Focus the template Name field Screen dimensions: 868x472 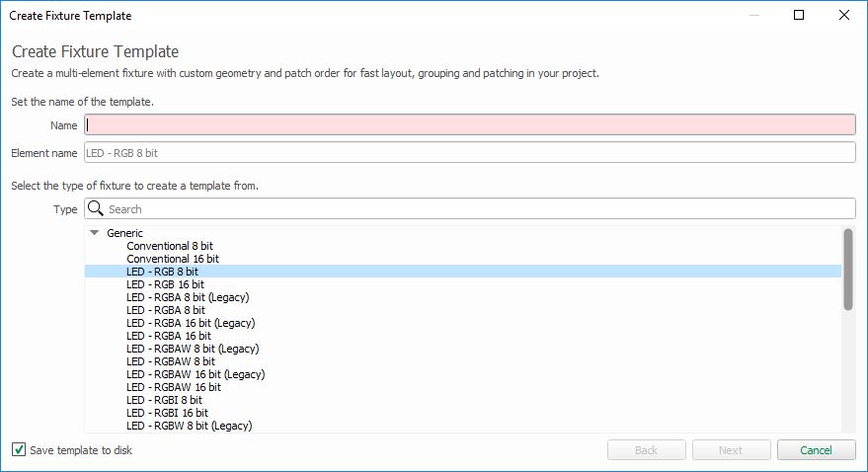point(469,125)
